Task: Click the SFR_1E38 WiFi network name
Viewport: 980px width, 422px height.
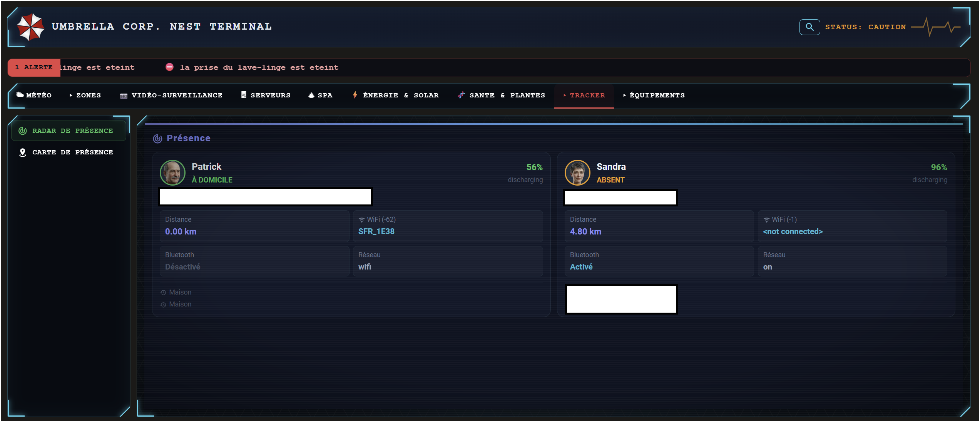Action: 376,231
